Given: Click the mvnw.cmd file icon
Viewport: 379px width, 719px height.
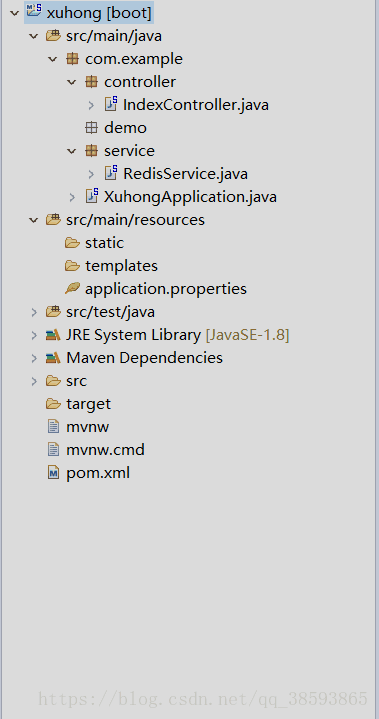Looking at the screenshot, I should [54, 450].
